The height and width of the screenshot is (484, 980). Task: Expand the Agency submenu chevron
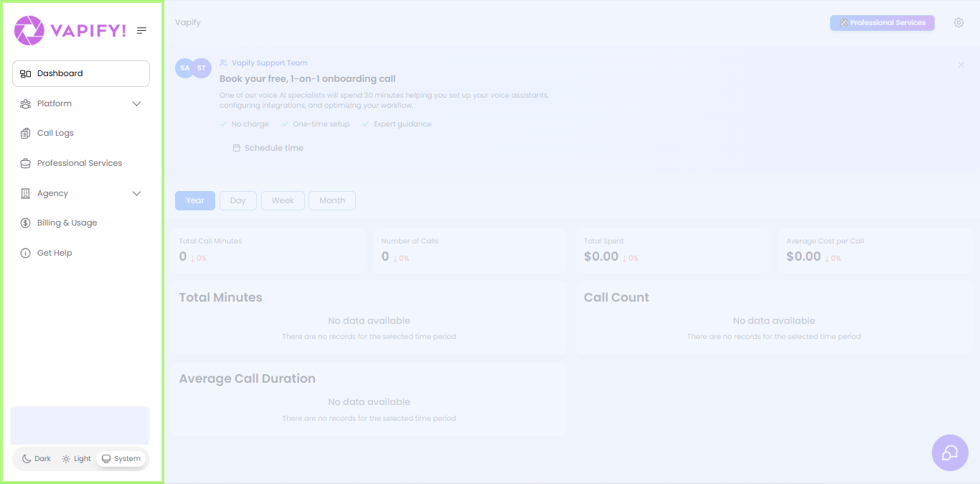(x=137, y=193)
